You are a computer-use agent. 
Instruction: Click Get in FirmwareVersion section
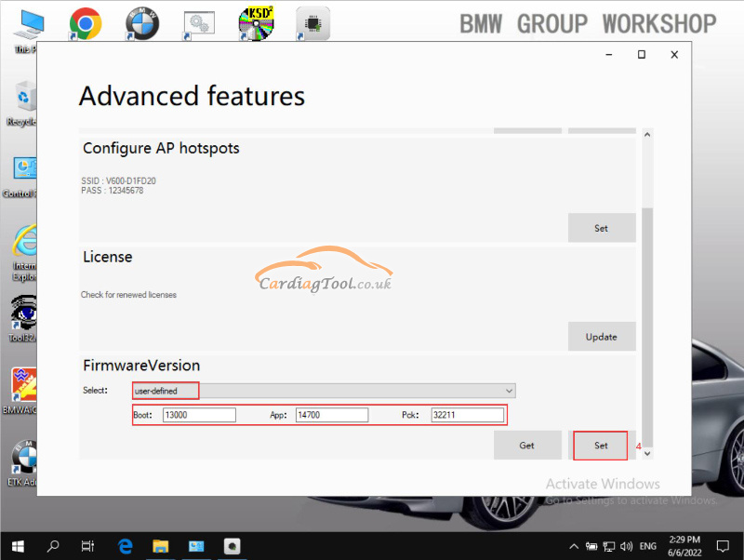tap(526, 446)
